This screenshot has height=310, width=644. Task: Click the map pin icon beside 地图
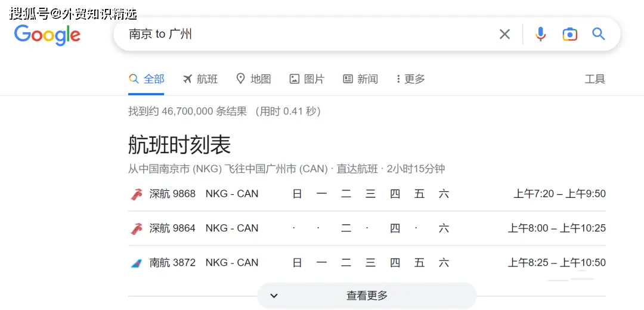click(x=241, y=79)
